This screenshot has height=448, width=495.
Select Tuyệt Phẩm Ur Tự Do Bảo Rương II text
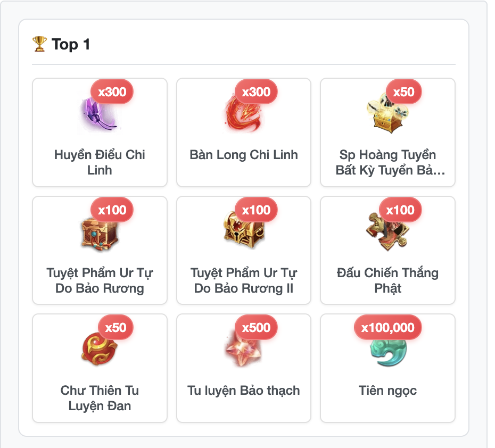pyautogui.click(x=244, y=280)
